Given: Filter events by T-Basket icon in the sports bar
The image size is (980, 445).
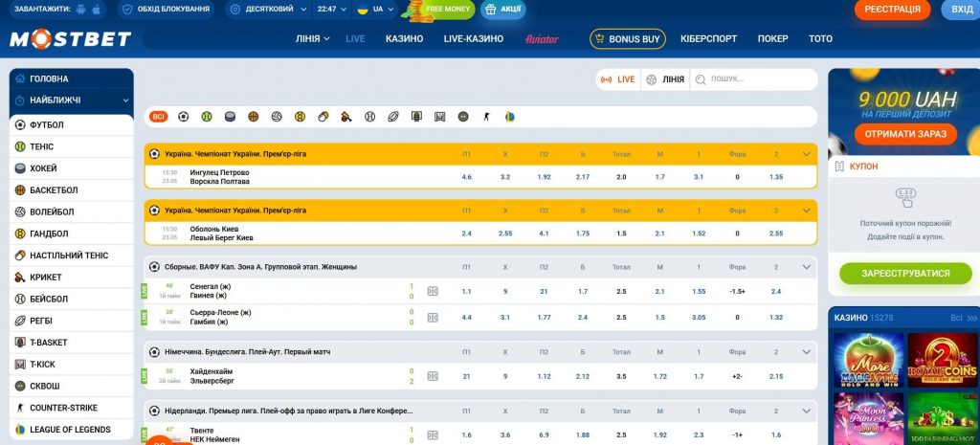Looking at the screenshot, I should [x=417, y=116].
